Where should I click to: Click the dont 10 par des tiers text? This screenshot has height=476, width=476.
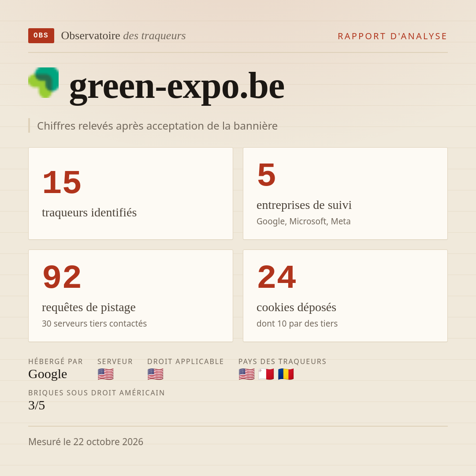297,324
